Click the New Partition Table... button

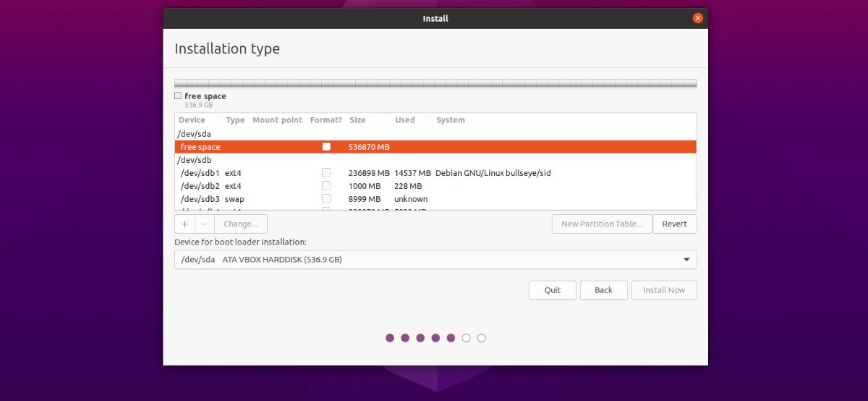(602, 224)
